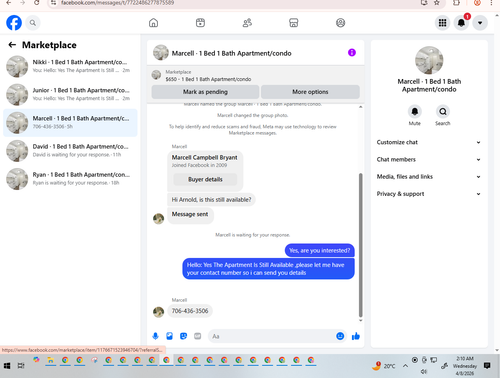
Task: Open the Windows Start menu
Action: [x=7, y=366]
